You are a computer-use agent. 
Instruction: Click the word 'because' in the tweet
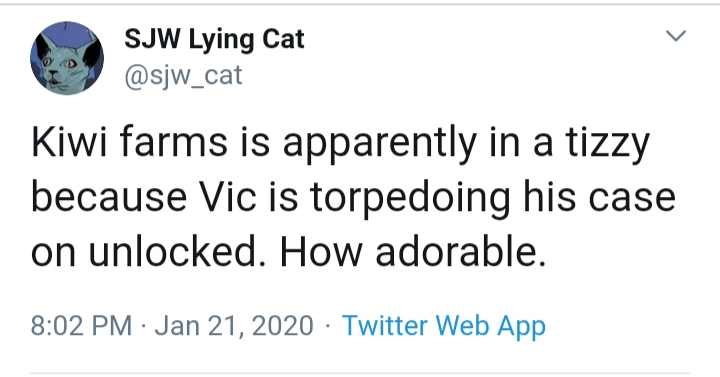tap(109, 197)
